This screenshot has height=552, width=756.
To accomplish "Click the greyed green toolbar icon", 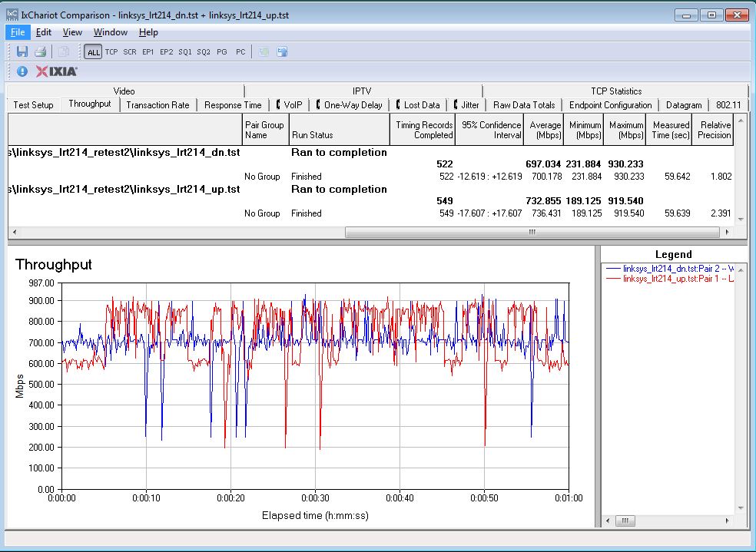I will 264,51.
